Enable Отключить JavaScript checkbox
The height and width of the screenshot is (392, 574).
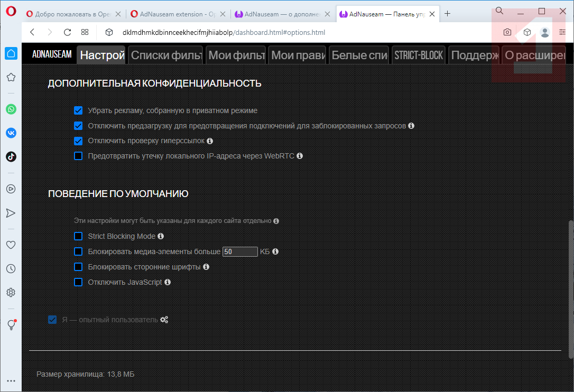[x=78, y=282]
